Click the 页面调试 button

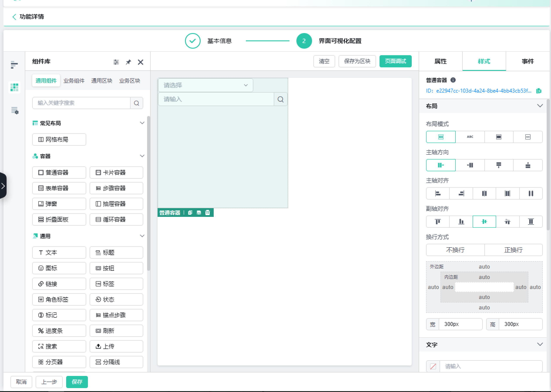[x=395, y=61]
